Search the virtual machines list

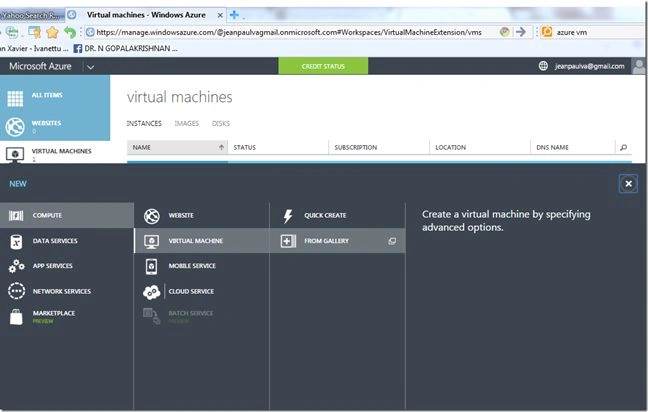pyautogui.click(x=624, y=148)
